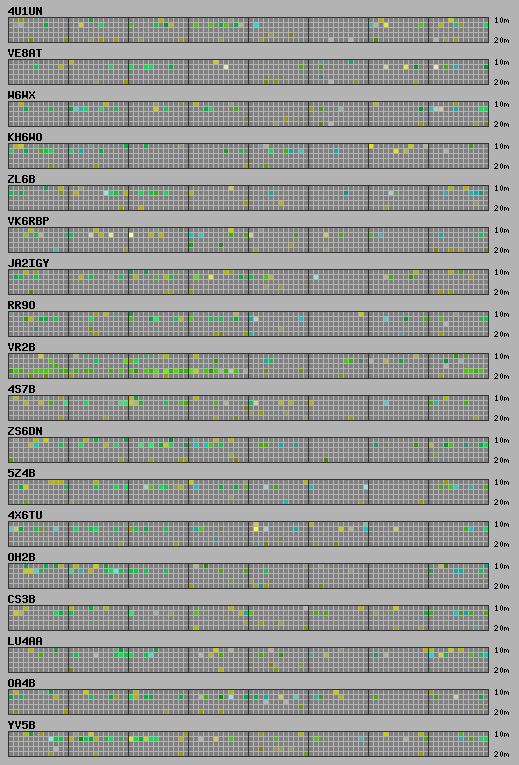The height and width of the screenshot is (765, 519).
Task: Select the VR2B callsign heading
Action: tap(21, 347)
